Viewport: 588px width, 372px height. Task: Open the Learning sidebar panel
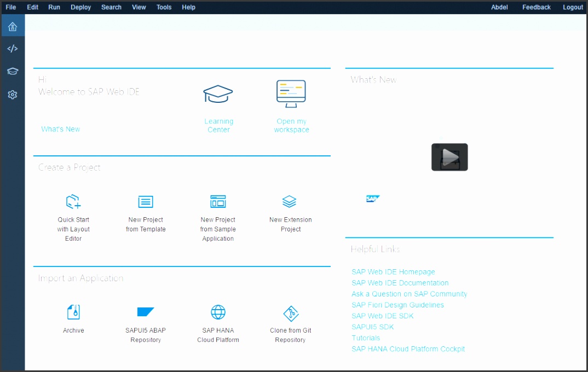pos(12,71)
